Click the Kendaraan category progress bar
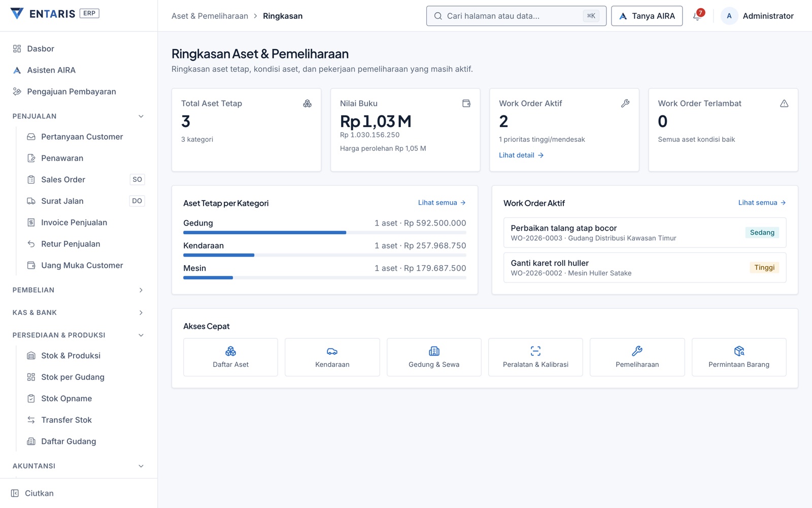 coord(325,255)
